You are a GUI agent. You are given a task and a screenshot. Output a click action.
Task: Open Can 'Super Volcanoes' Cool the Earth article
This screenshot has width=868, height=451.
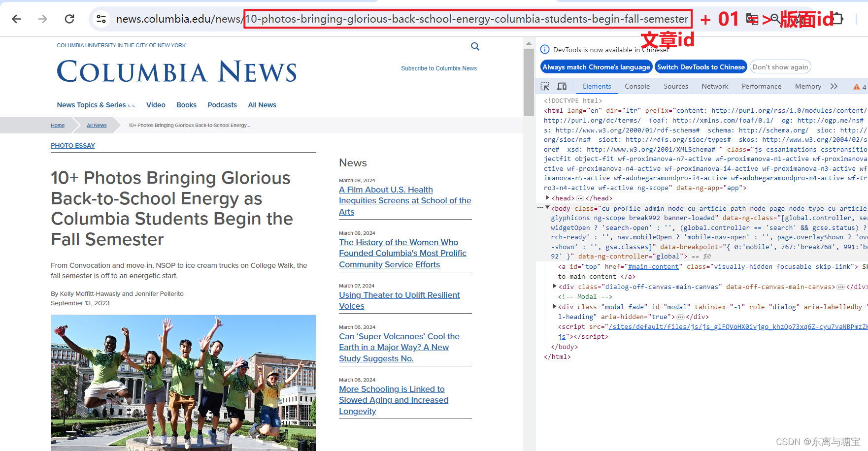399,347
